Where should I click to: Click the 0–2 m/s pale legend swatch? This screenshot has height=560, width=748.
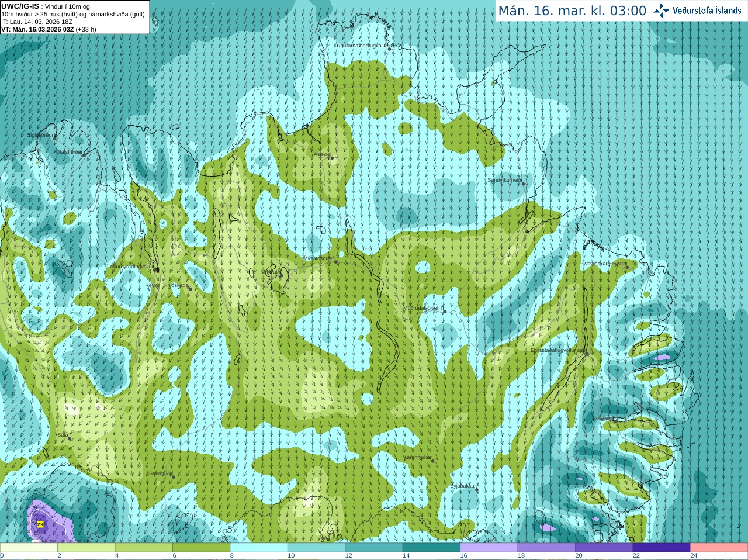coord(29,548)
